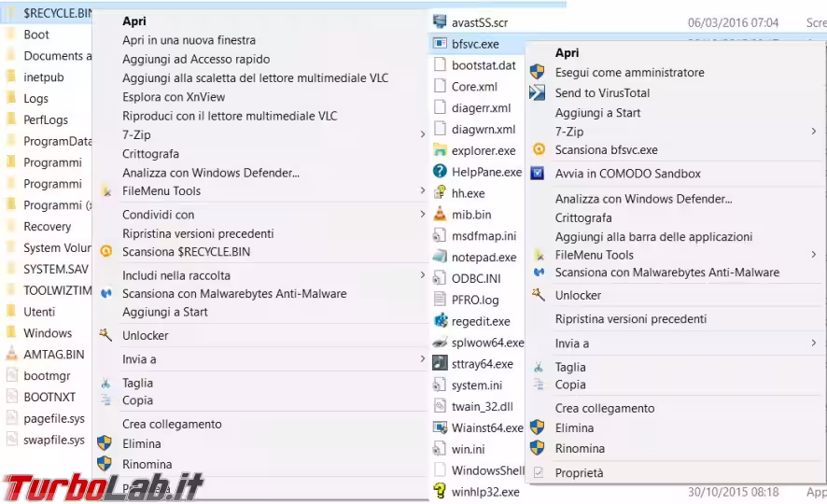Select the pagefile.sys file
Viewport: 827px width, 504px height.
54,418
